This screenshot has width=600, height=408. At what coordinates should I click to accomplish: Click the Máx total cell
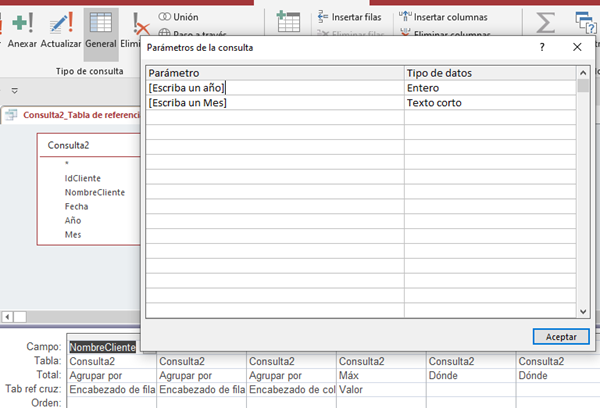click(x=380, y=375)
